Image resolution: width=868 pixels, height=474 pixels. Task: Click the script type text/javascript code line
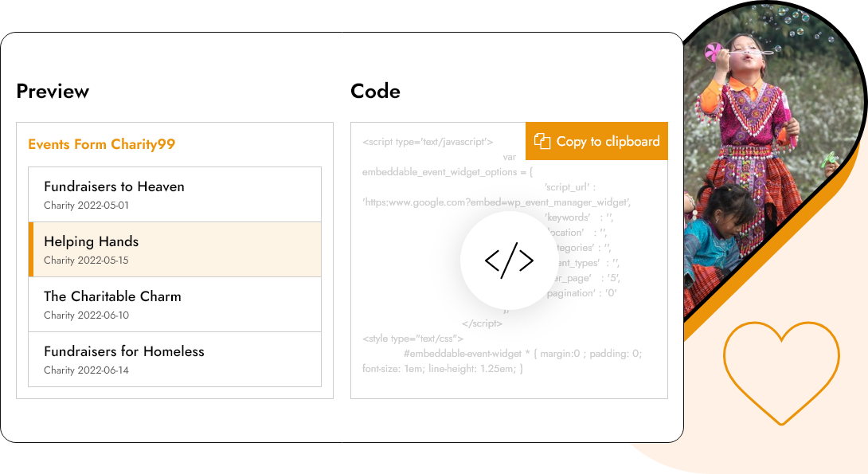tap(428, 143)
